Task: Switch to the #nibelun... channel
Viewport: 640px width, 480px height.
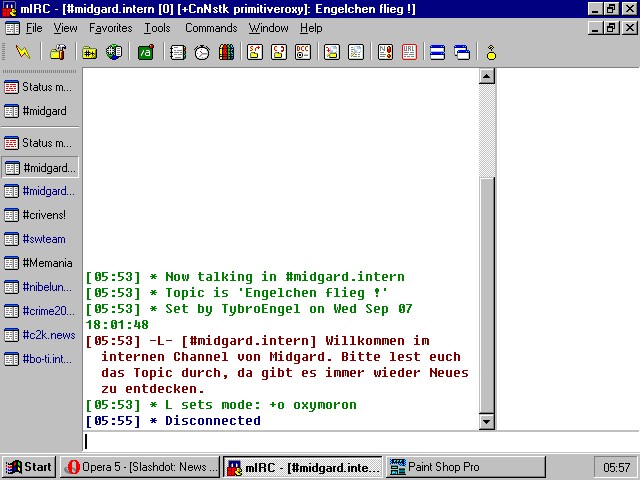Action: [x=40, y=287]
